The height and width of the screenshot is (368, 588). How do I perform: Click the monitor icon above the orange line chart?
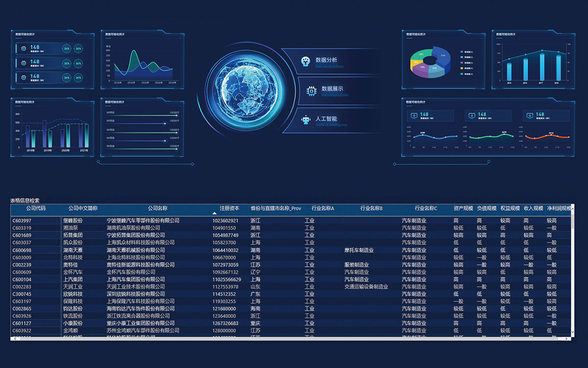[x=529, y=116]
